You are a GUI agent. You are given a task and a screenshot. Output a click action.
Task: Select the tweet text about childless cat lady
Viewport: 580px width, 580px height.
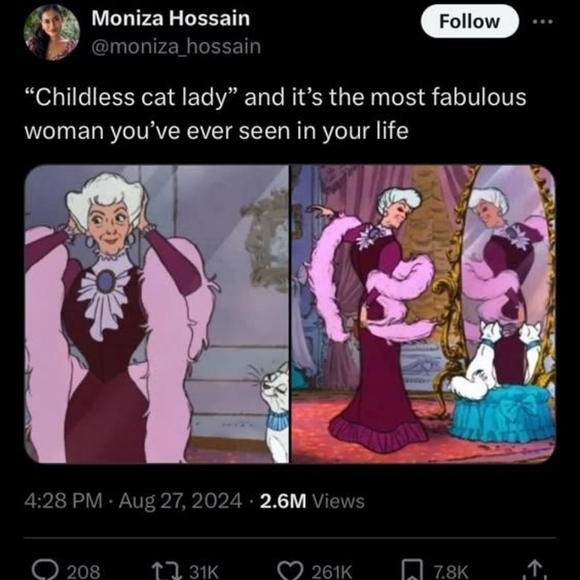pyautogui.click(x=275, y=114)
